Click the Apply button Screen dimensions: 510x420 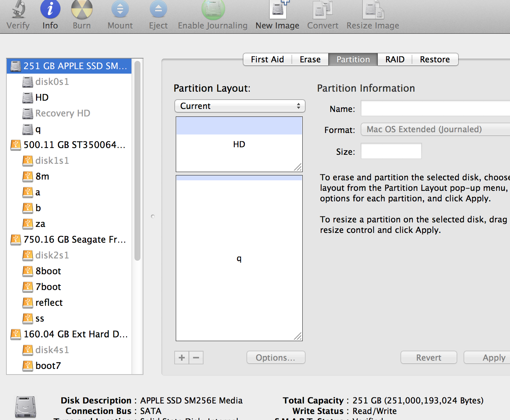pos(487,358)
